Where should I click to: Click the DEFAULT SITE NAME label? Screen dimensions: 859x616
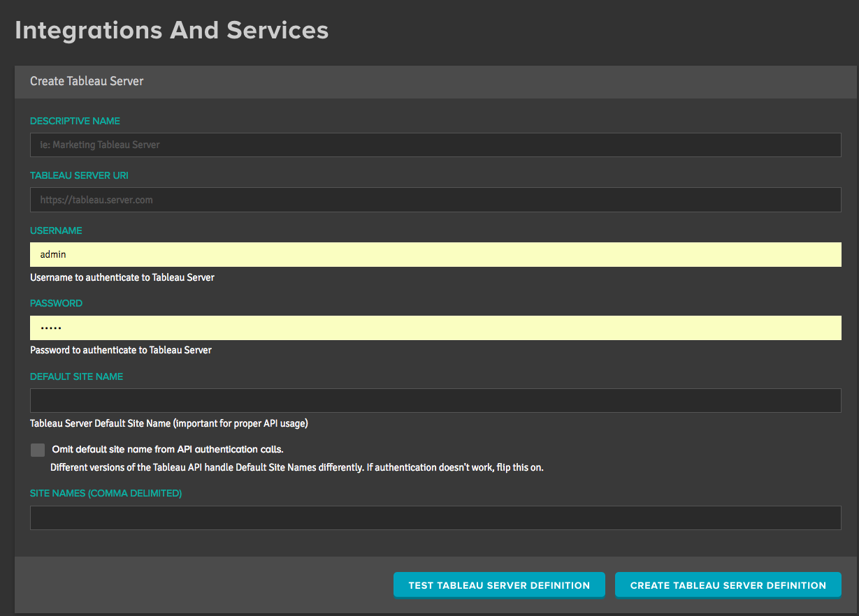[x=76, y=376]
